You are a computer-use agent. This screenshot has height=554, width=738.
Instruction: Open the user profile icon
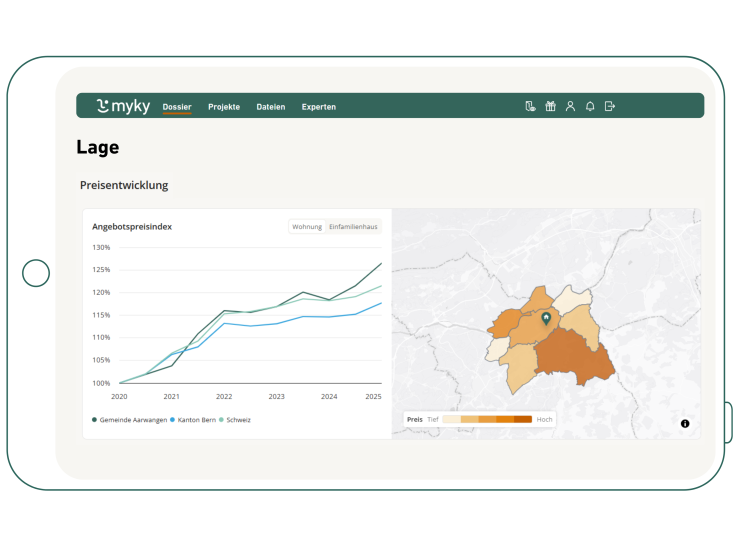pos(570,106)
